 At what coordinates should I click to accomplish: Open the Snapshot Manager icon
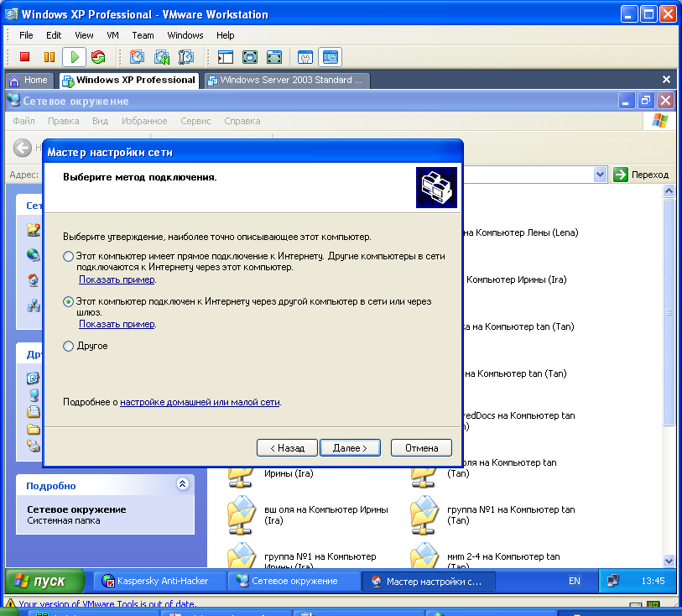186,57
